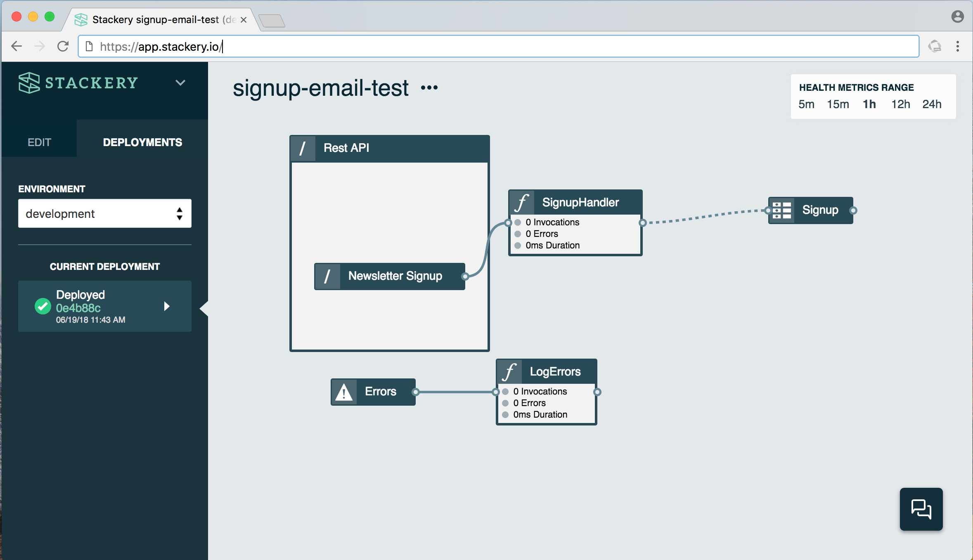Click SignupHandler input port
The image size is (973, 560).
coord(508,223)
